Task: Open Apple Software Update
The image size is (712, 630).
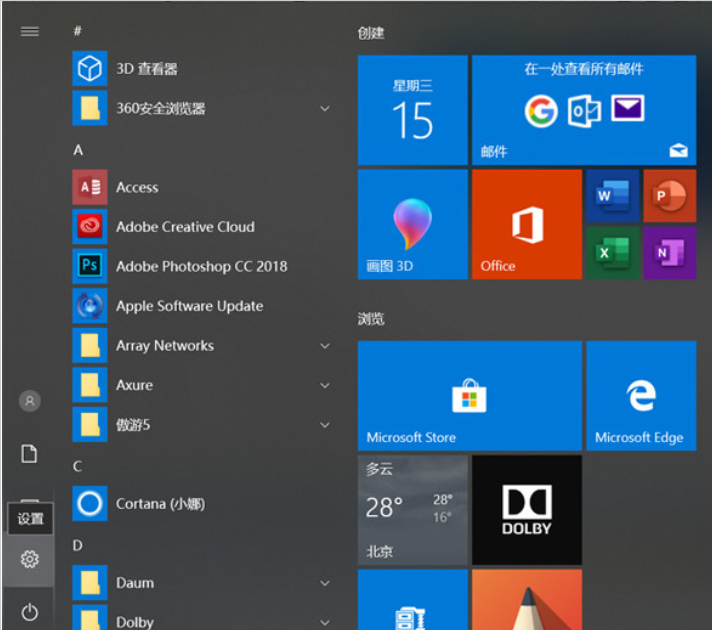Action: (189, 306)
